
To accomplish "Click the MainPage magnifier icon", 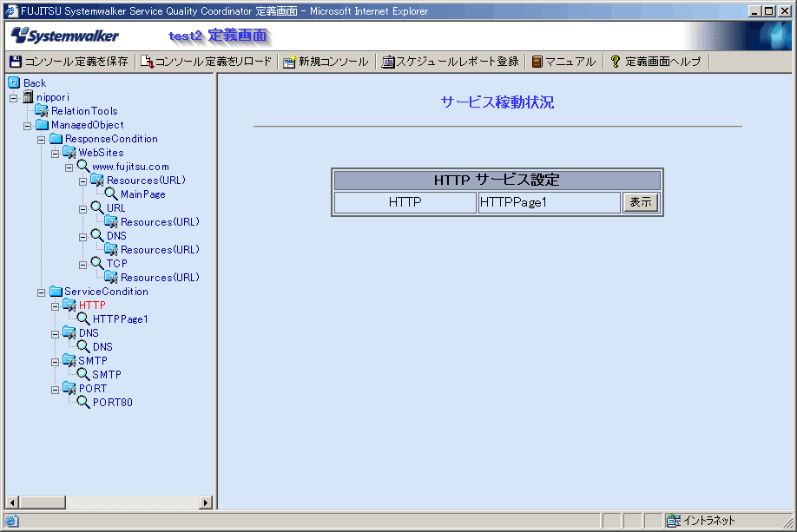I will click(x=111, y=194).
